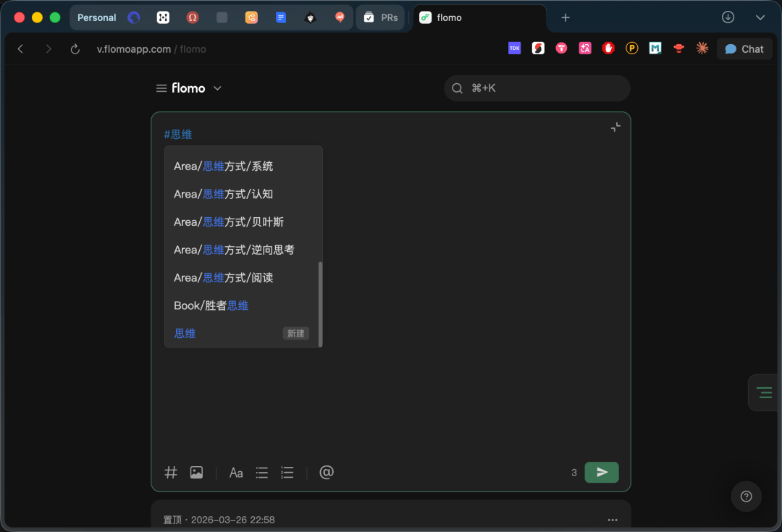
Task: Click the red stop-hand blocker extension
Action: click(x=608, y=48)
